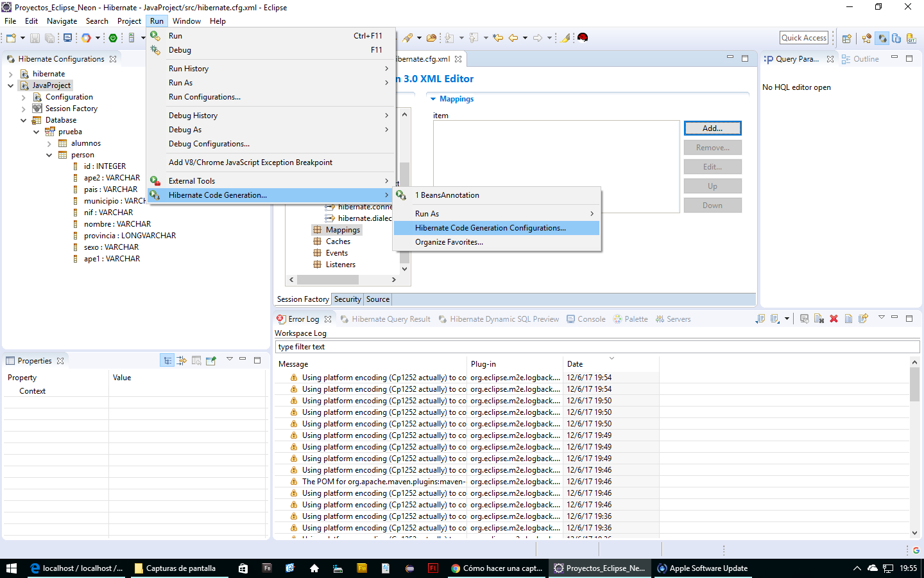Collapse the JavaProject tree node

[11, 85]
